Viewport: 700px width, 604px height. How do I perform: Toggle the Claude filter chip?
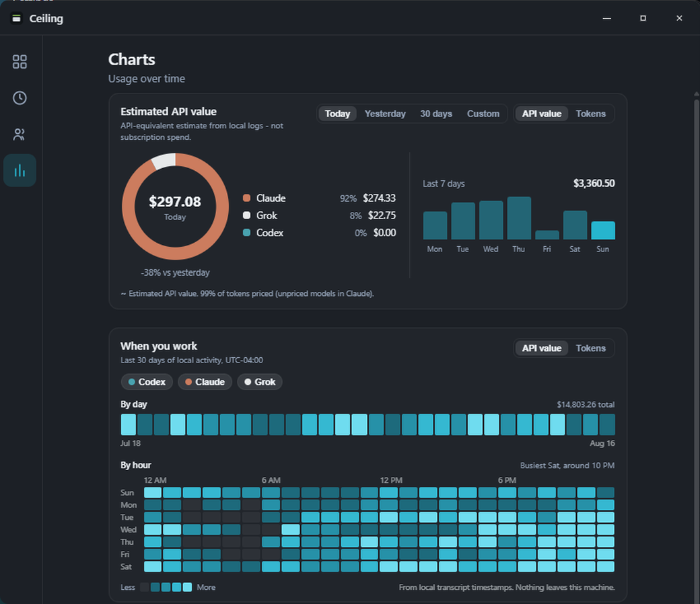pyautogui.click(x=205, y=382)
